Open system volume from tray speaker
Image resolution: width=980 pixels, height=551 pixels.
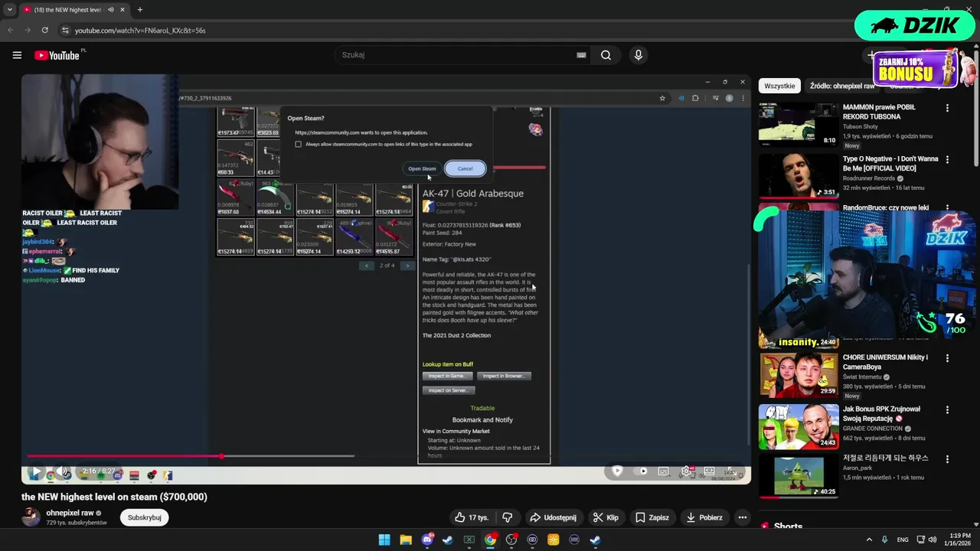pos(933,540)
